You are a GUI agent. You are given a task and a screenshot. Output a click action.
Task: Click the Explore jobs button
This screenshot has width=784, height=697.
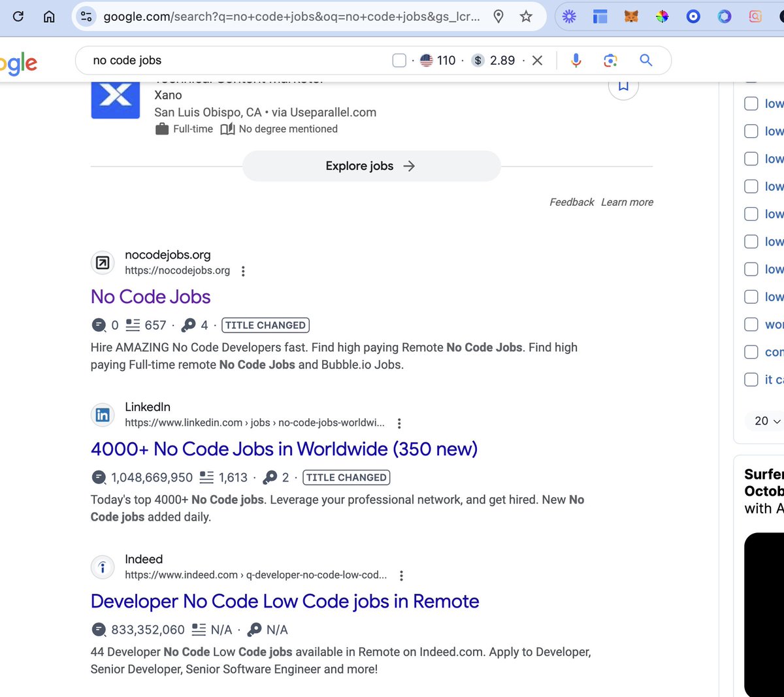[x=371, y=166]
